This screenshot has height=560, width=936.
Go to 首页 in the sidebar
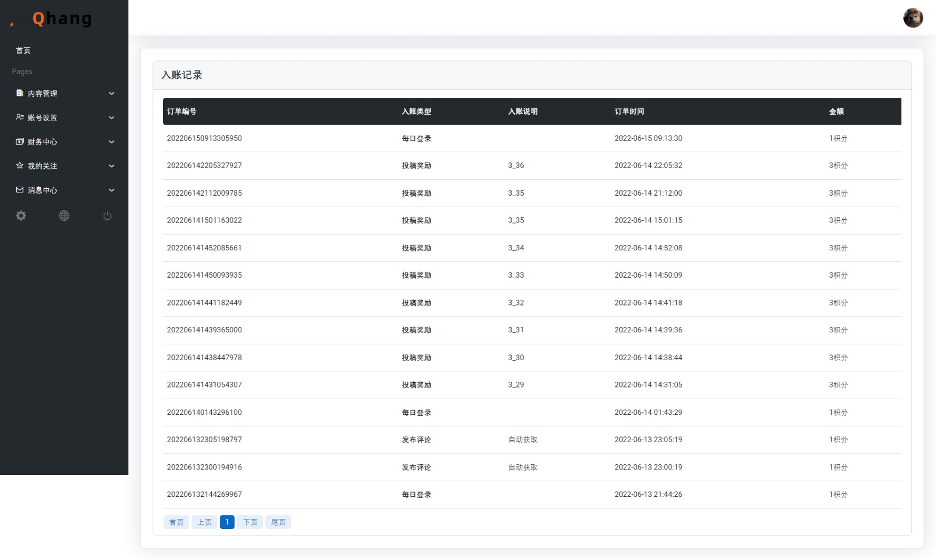pos(23,50)
